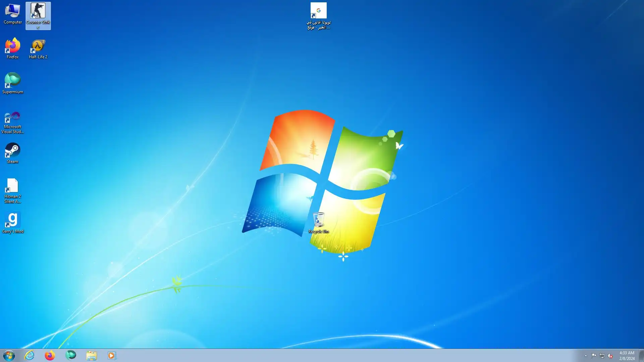The width and height of the screenshot is (644, 362).
Task: Open the muted volume tray icon
Action: 610,356
